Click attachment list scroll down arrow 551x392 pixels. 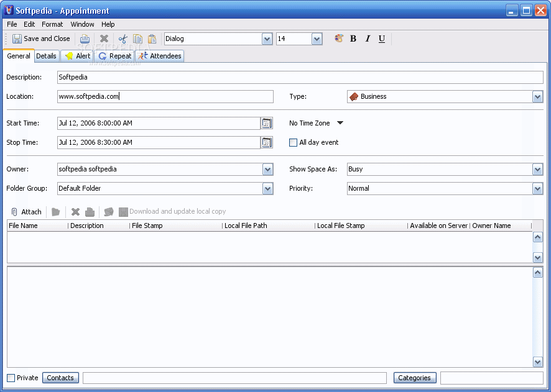tap(538, 258)
